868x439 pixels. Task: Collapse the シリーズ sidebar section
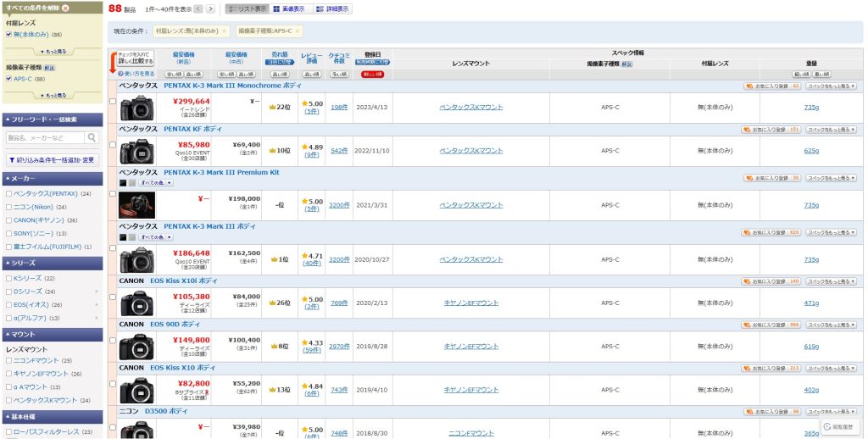(x=53, y=263)
